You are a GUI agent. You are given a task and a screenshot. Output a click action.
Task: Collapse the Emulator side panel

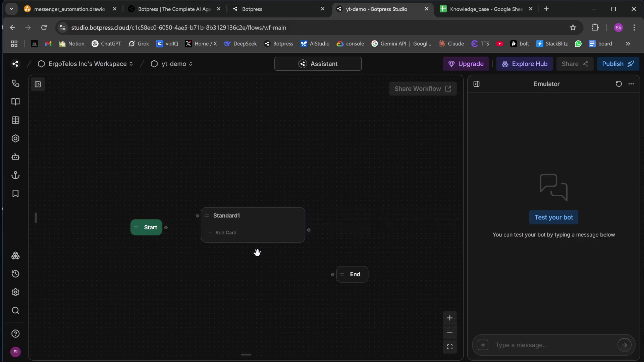point(476,84)
